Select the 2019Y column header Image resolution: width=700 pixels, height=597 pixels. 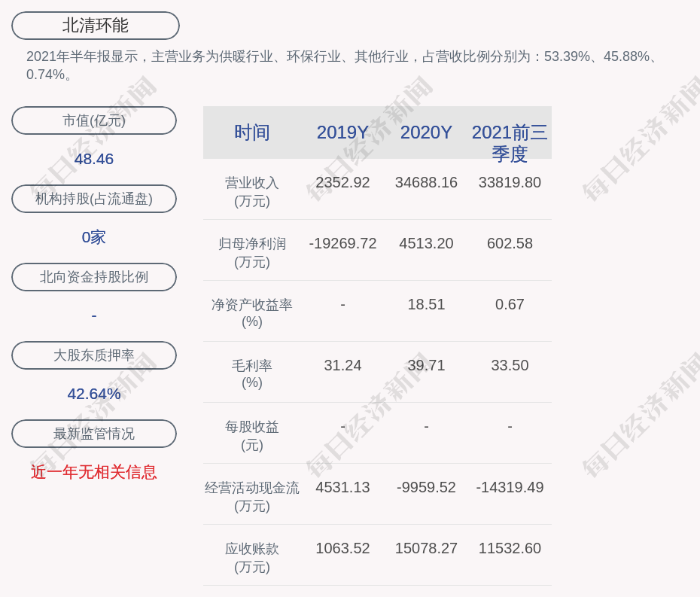pos(342,132)
